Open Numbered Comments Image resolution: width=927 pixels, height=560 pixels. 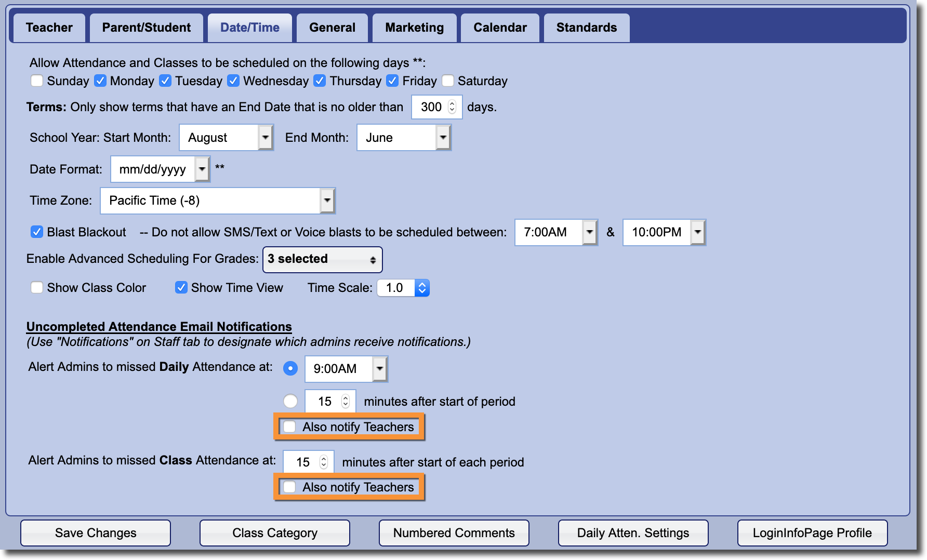[x=454, y=533]
